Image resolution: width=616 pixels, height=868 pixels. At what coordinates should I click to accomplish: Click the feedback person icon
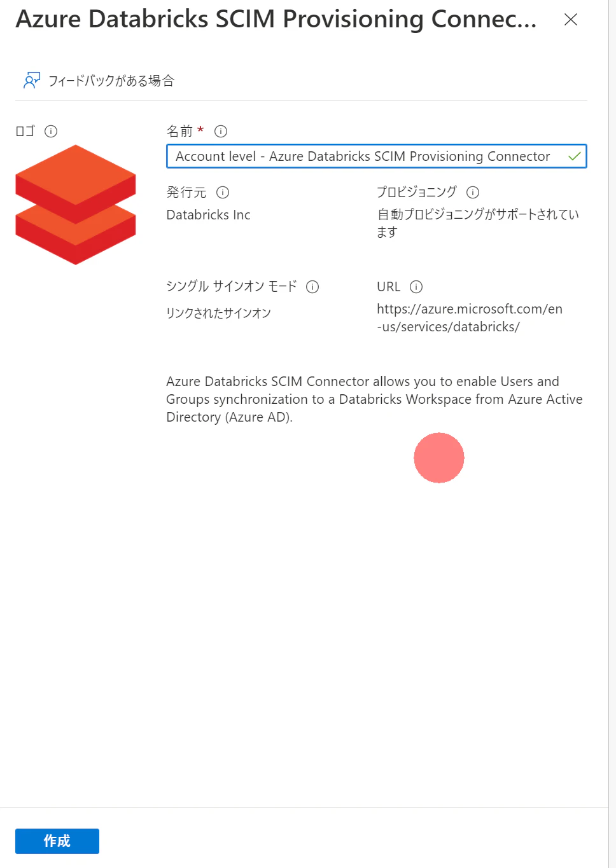point(32,80)
